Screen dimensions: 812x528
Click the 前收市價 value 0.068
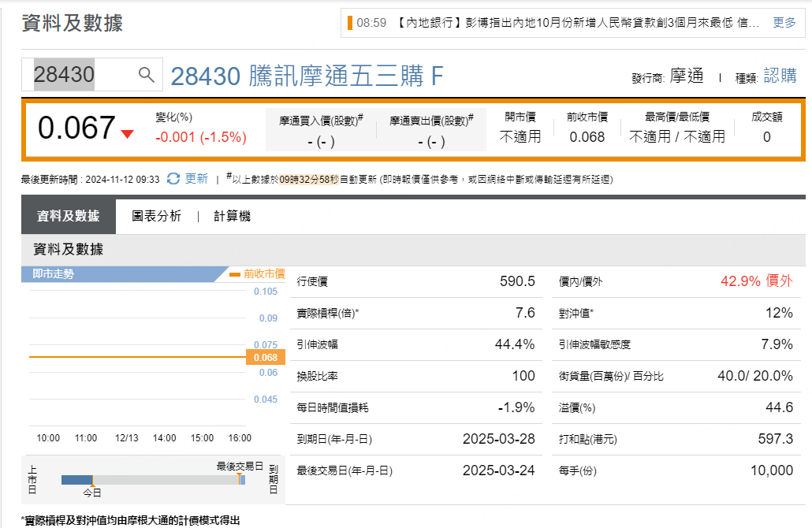tap(587, 137)
